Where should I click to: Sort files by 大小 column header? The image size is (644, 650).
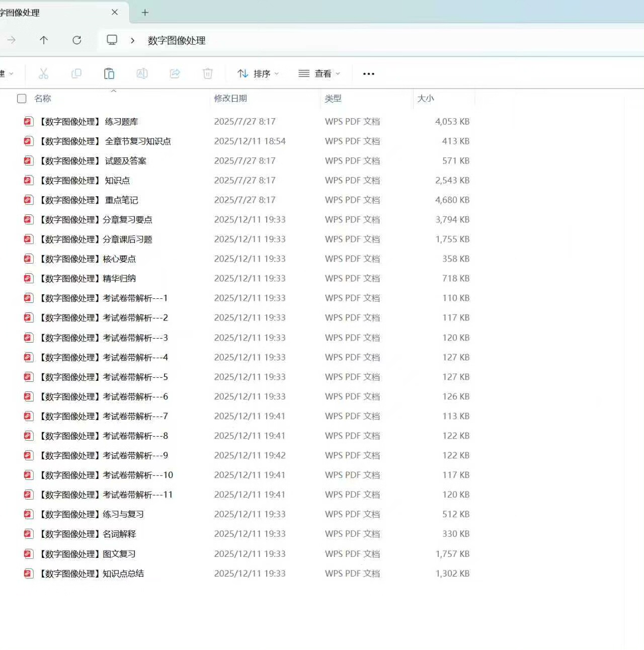pos(426,99)
